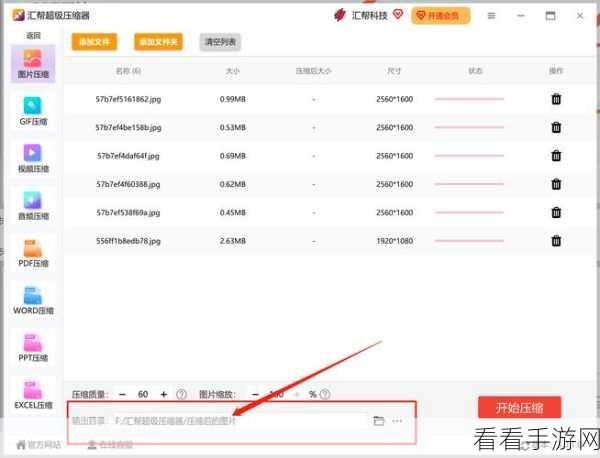Open the output folder icon
Screen dimensions: 600x458
pos(378,421)
